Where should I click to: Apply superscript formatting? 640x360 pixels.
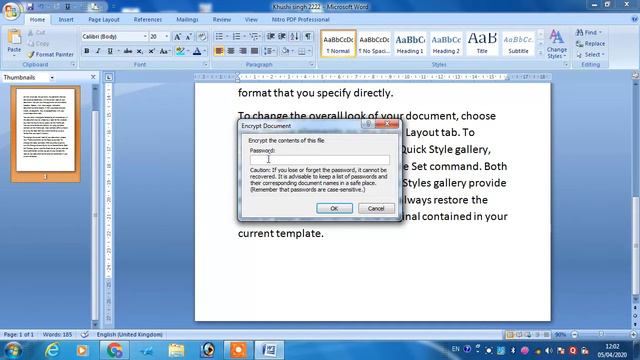[x=151, y=51]
